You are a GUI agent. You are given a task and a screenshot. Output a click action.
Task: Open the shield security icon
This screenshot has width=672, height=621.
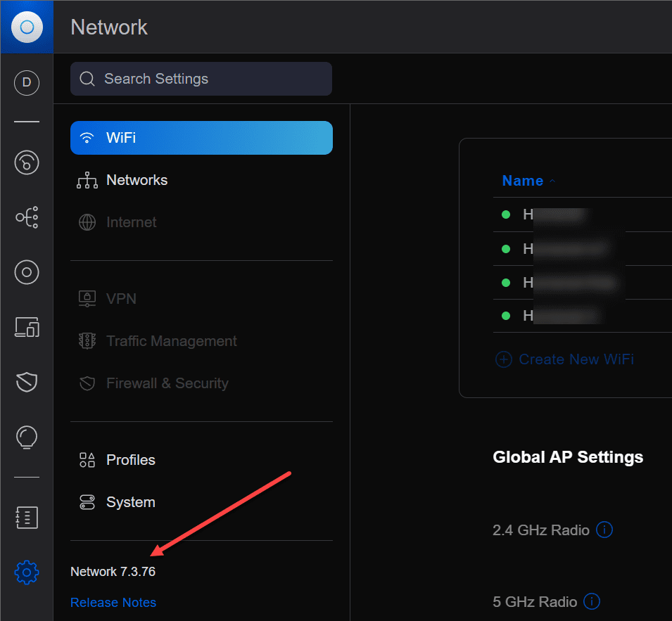[x=27, y=382]
